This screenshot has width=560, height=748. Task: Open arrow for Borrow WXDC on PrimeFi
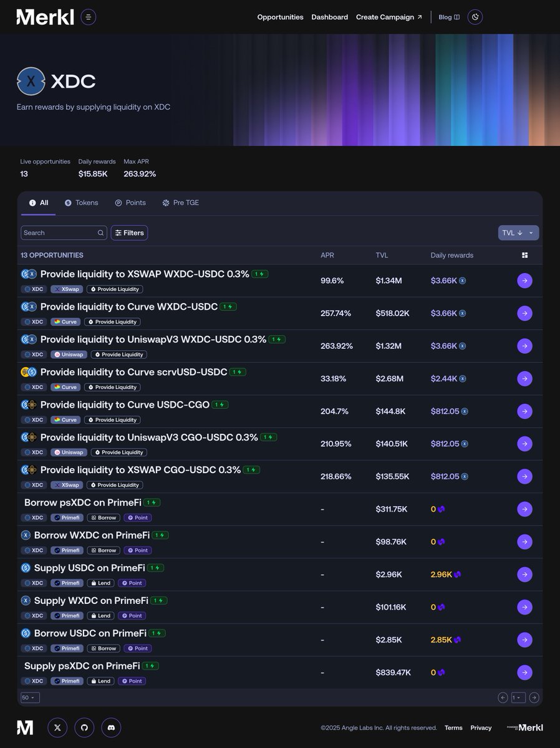[525, 542]
